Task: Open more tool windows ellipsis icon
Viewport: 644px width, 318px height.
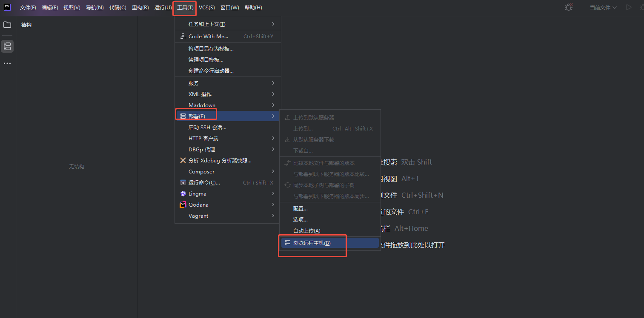Action: tap(7, 63)
